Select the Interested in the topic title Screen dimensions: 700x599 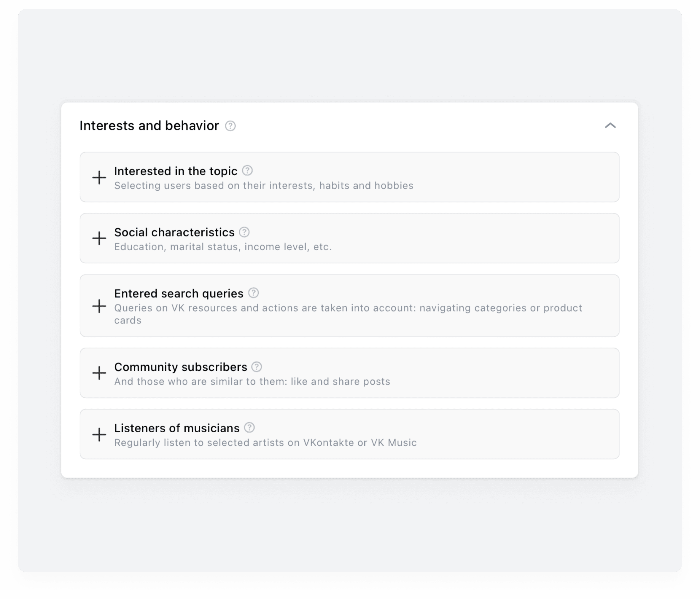pyautogui.click(x=176, y=171)
